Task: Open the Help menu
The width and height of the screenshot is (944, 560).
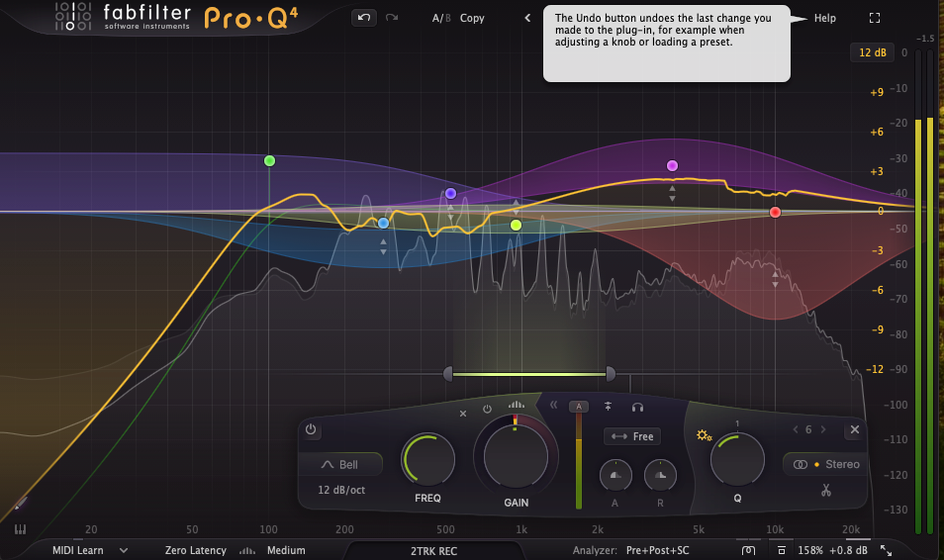Action: coord(824,18)
